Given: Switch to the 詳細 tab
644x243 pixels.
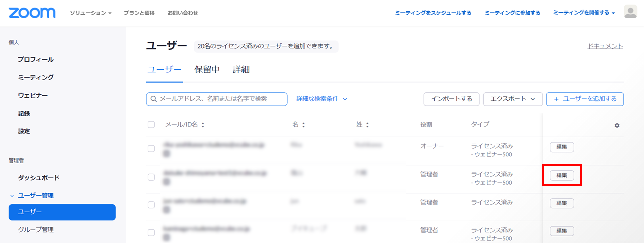Looking at the screenshot, I should coord(241,70).
